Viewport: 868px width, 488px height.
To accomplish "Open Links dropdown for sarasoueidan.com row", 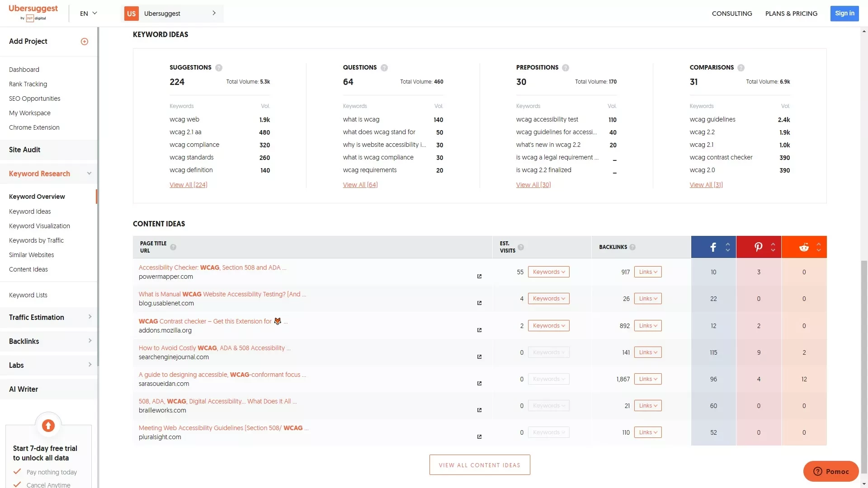I will [648, 379].
